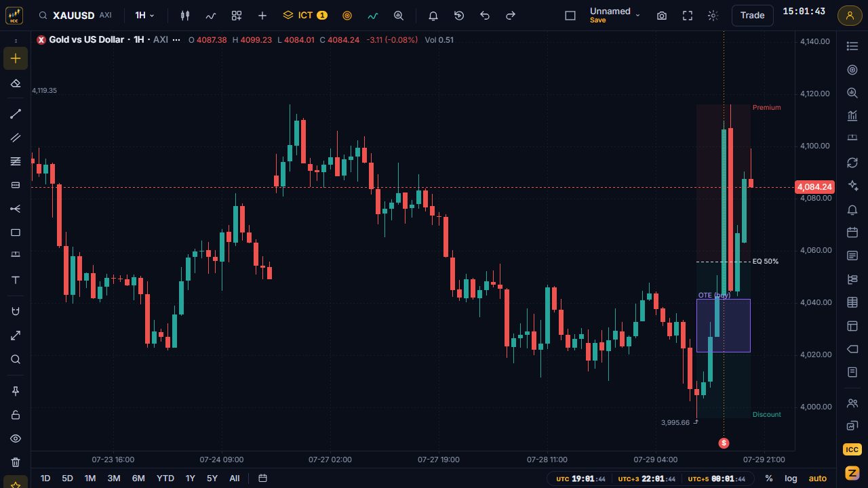Add a symbol comparison with the plus button
The image size is (868, 488).
(262, 16)
